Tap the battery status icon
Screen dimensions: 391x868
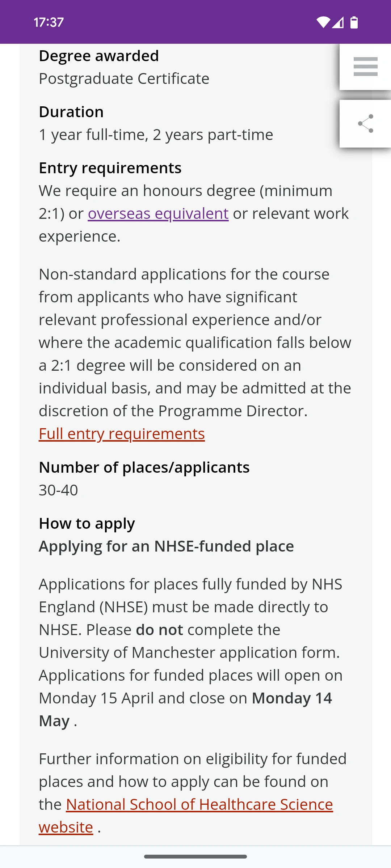tap(354, 22)
